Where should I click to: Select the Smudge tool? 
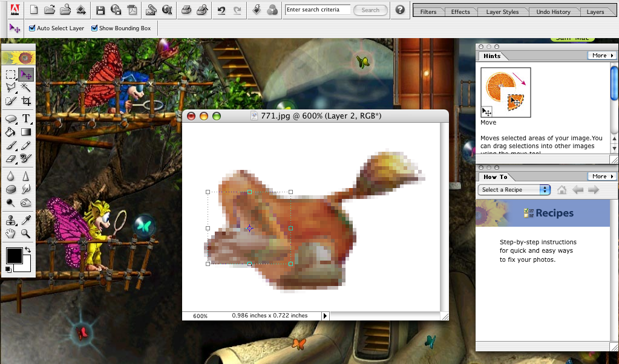tap(26, 189)
